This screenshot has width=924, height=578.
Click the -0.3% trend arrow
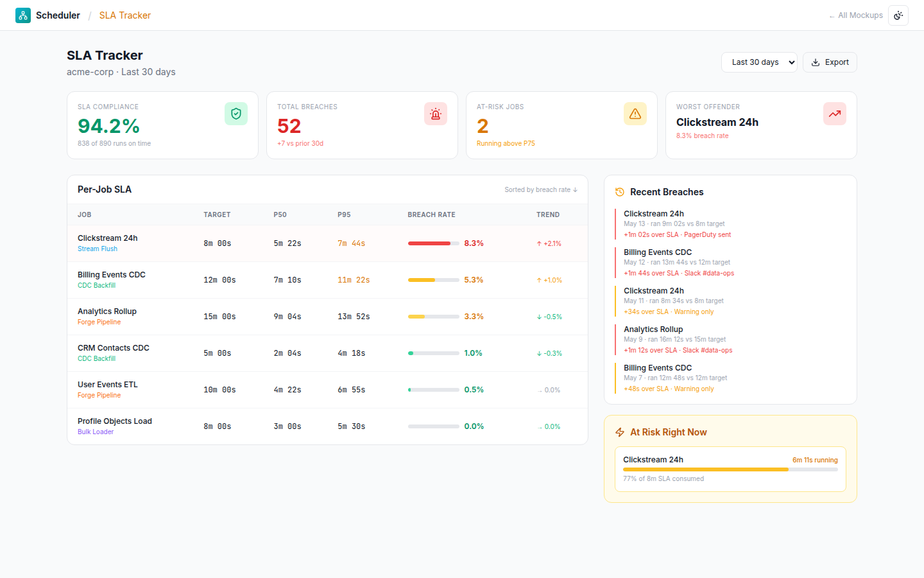click(549, 354)
